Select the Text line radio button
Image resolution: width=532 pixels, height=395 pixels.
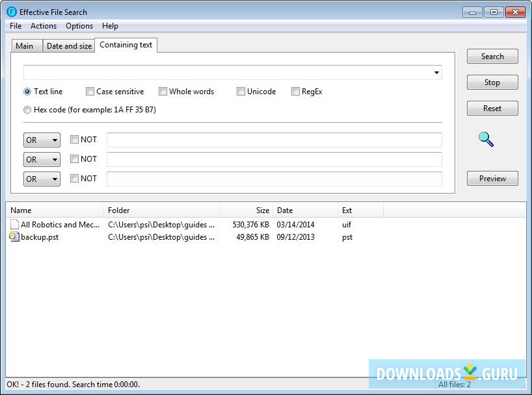pyautogui.click(x=27, y=92)
